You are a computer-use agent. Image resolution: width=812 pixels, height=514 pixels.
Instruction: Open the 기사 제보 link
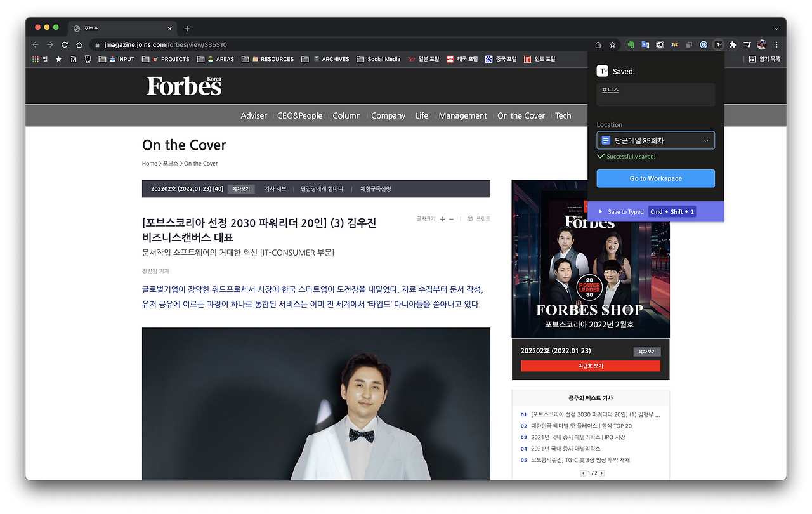point(275,188)
